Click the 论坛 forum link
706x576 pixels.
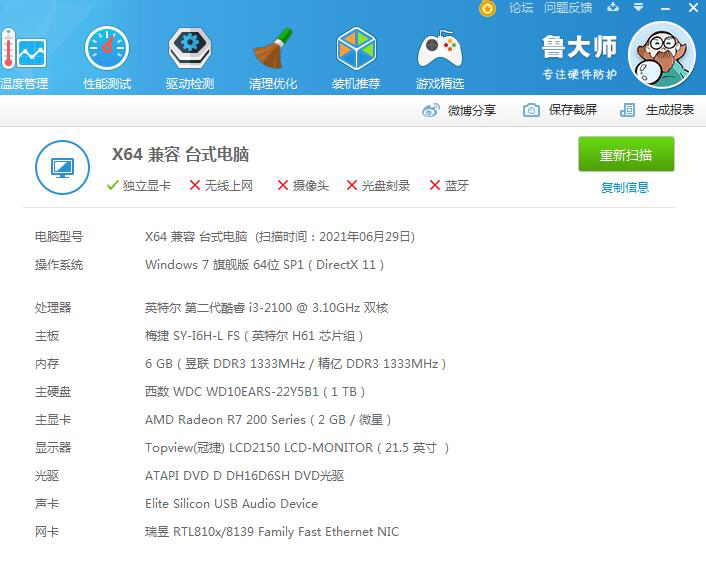pyautogui.click(x=521, y=8)
